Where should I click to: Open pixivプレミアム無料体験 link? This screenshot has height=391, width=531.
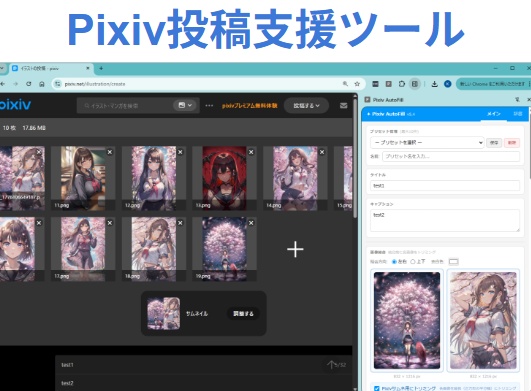[250, 106]
